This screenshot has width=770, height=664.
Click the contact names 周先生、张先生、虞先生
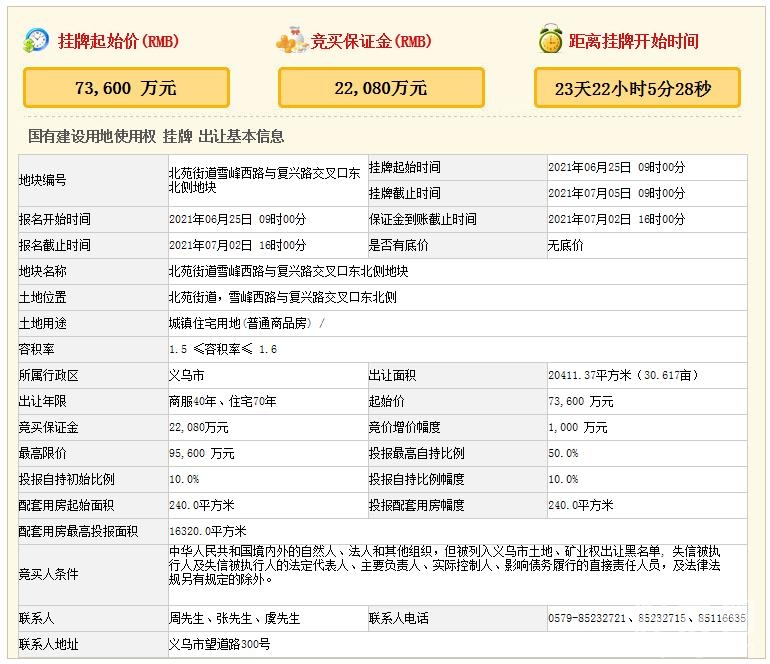click(234, 619)
